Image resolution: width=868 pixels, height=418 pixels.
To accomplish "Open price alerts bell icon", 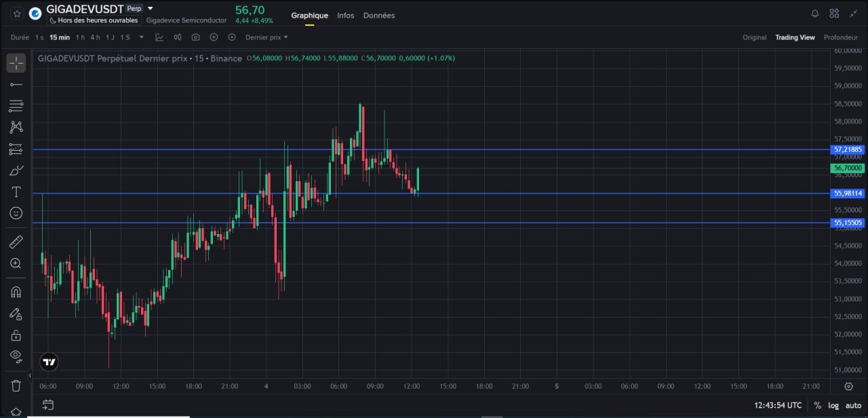I will [x=815, y=14].
